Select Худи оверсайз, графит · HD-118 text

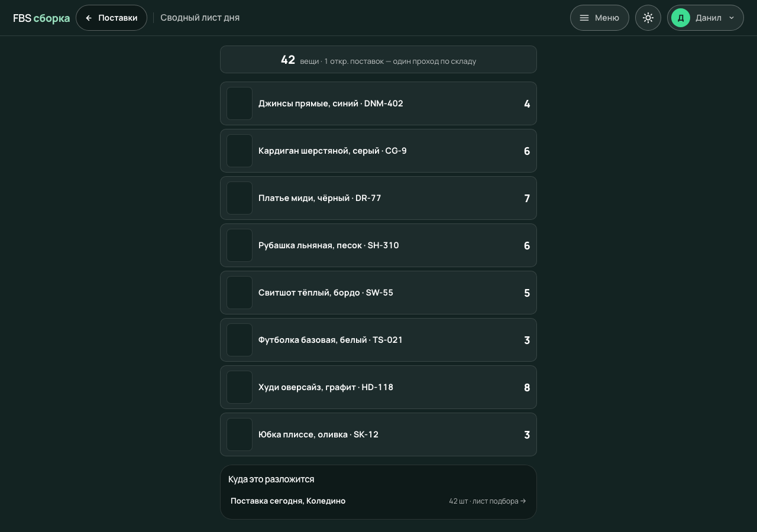click(326, 387)
